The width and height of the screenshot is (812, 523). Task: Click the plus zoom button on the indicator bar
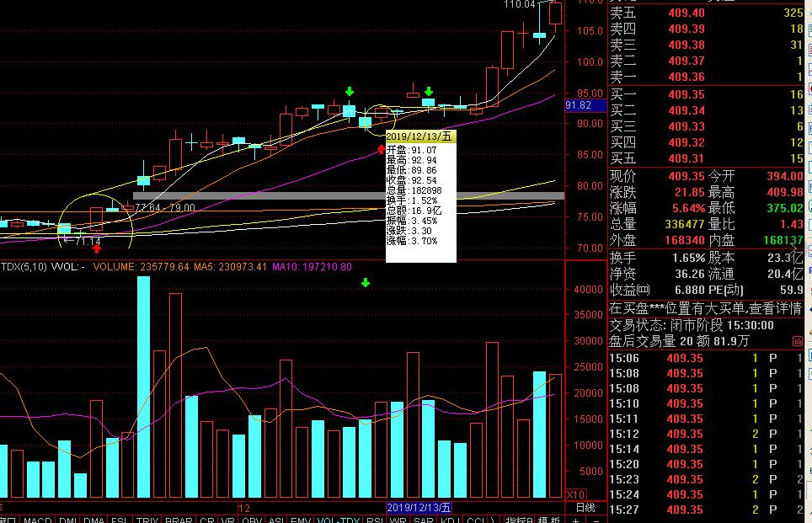click(574, 520)
